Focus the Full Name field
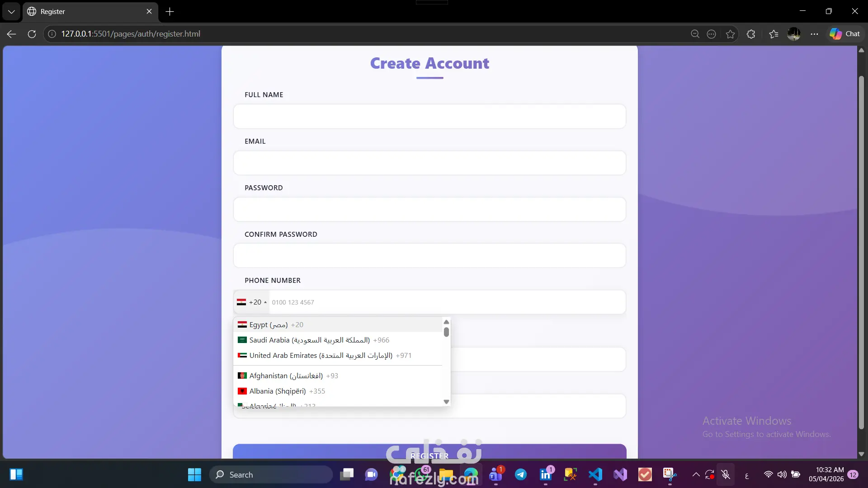868x488 pixels. 429,117
